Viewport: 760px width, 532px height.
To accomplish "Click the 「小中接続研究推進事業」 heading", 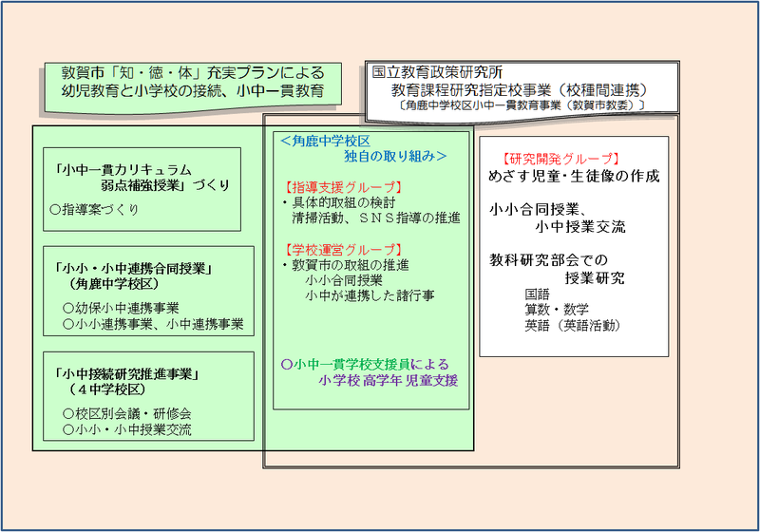I will (134, 374).
